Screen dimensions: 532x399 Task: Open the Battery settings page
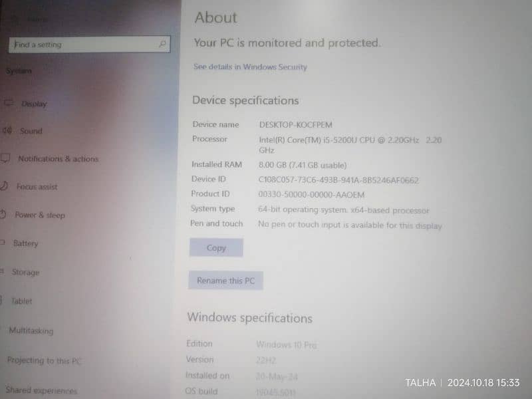pos(26,243)
